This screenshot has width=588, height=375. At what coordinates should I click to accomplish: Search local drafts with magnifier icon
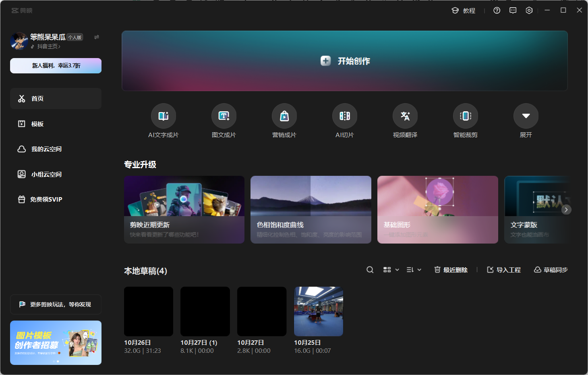[370, 270]
